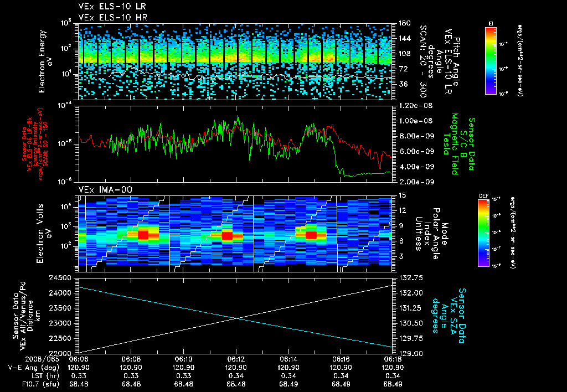Click the 22000 km distance tick label
Screen dimensions: 567x392
(60, 354)
